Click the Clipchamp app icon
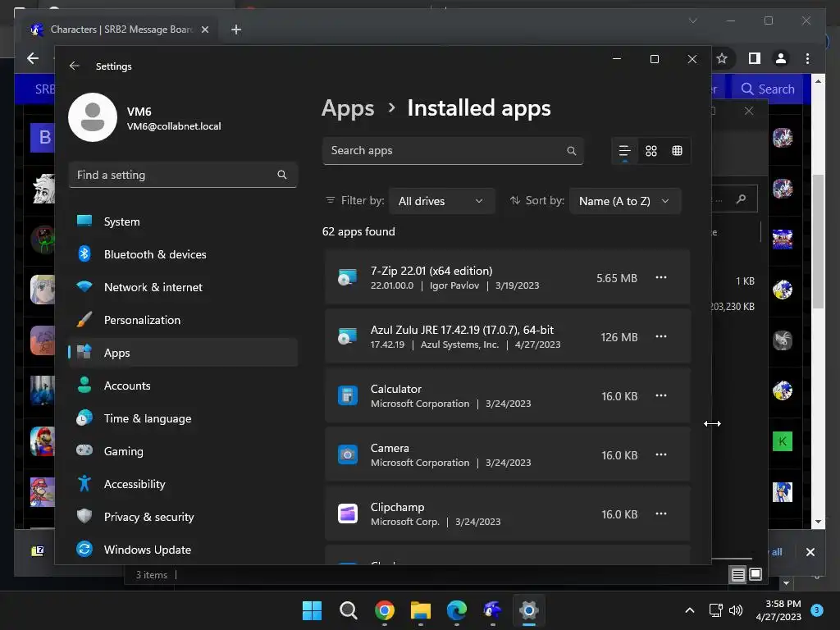The width and height of the screenshot is (840, 630). coord(348,514)
